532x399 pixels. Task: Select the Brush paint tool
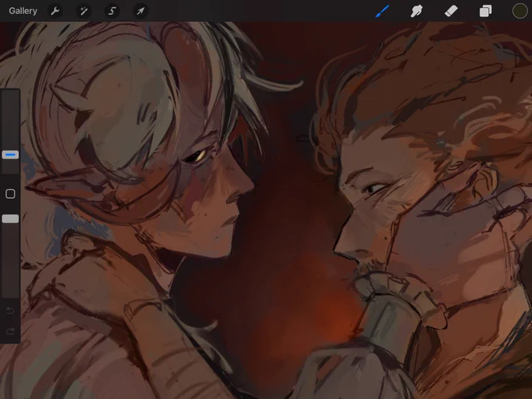pyautogui.click(x=383, y=11)
